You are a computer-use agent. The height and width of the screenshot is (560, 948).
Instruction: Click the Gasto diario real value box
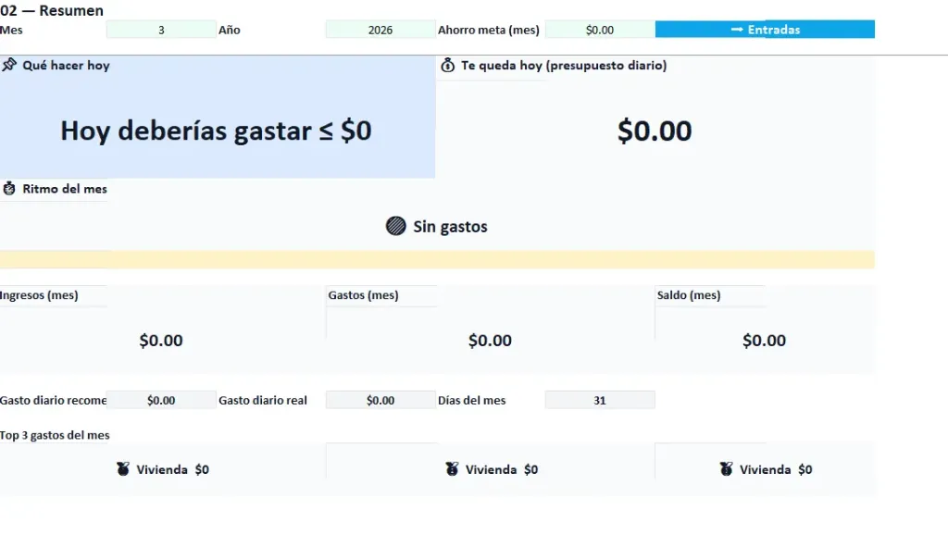pyautogui.click(x=380, y=400)
